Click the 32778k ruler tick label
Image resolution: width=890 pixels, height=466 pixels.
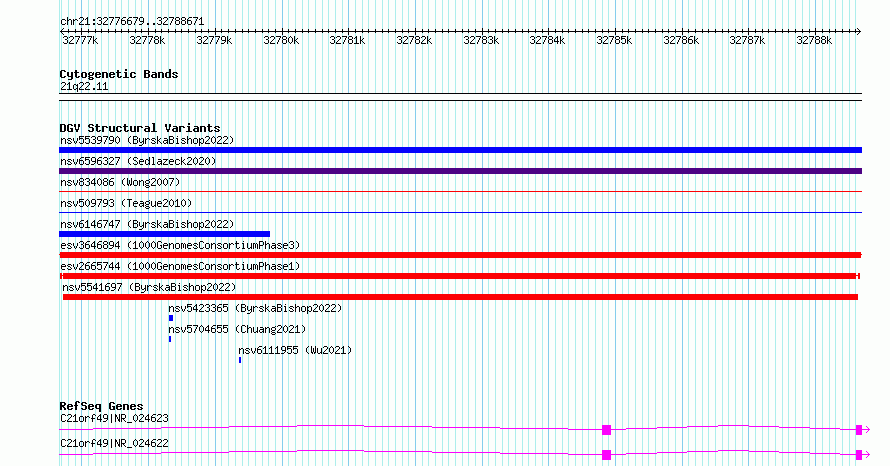147,40
